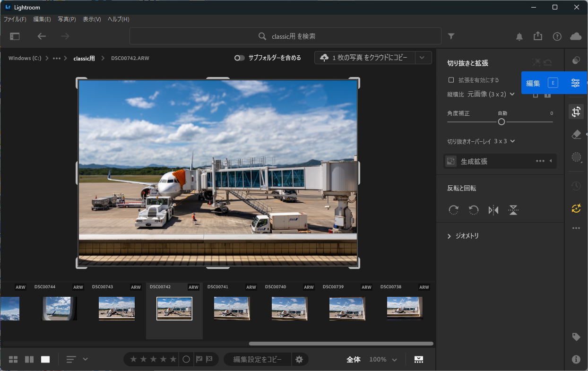Flag photo as rejected
This screenshot has height=371, width=588.
209,360
